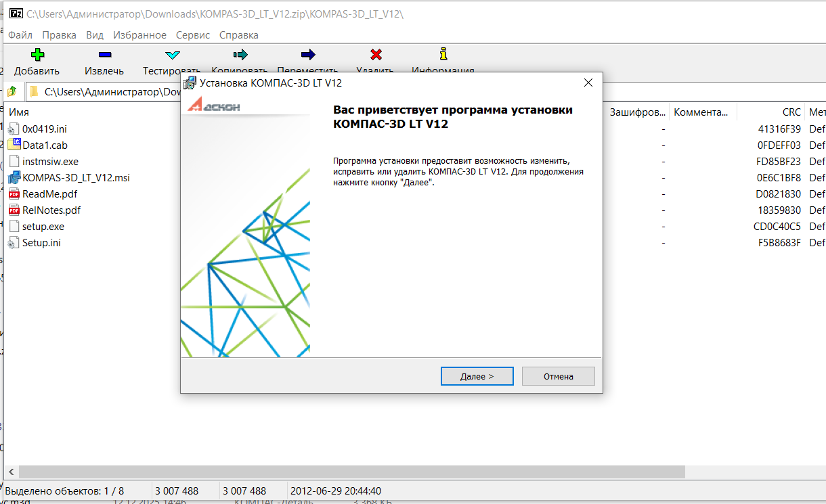This screenshot has width=826, height=504.
Task: Select the file name 0x0419.ini
Action: (45, 129)
